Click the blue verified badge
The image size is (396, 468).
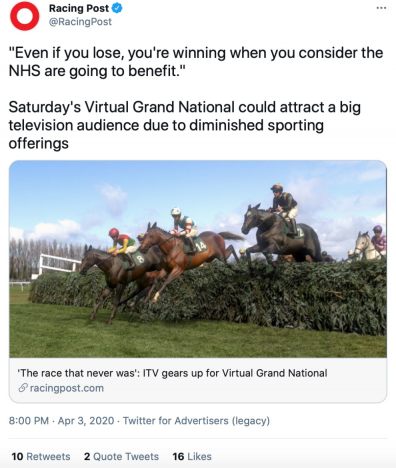click(117, 8)
